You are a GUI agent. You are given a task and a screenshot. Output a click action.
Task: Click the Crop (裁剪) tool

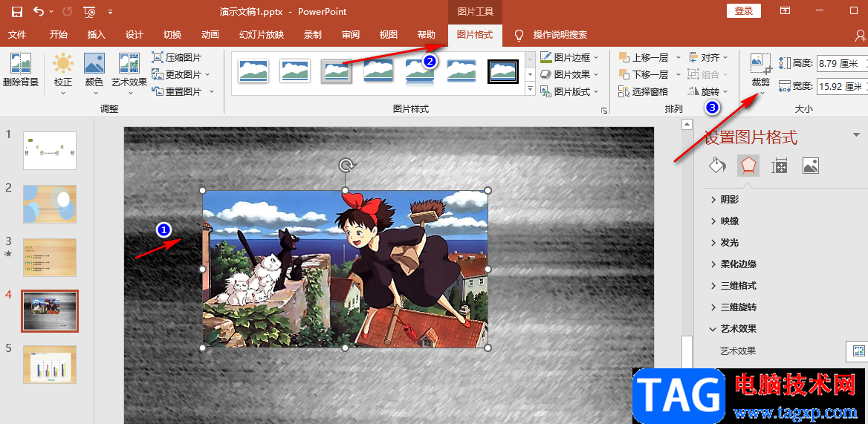point(760,69)
